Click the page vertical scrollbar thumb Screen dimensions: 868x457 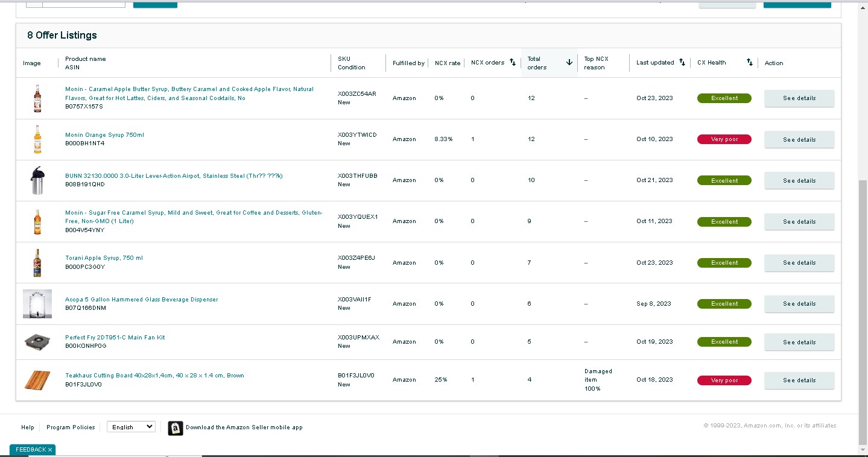[x=863, y=314]
